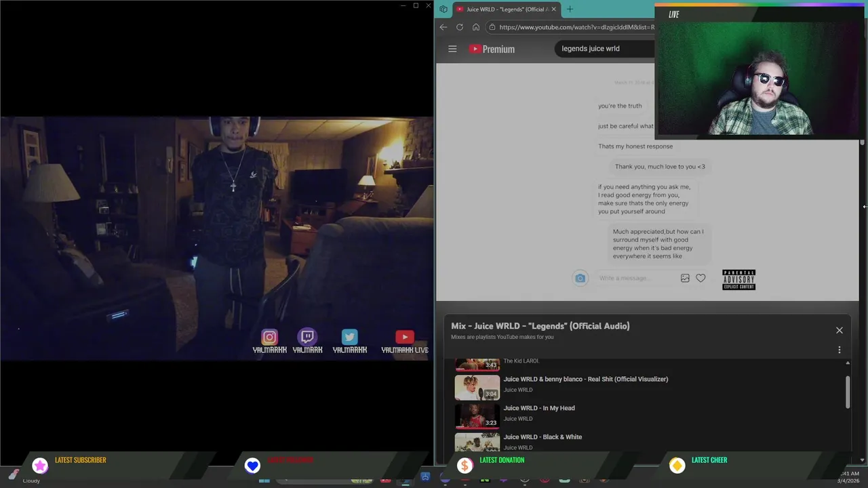Play 'Juice WRLD - Black & White'
Screen dimensions: 868x488
[542, 437]
